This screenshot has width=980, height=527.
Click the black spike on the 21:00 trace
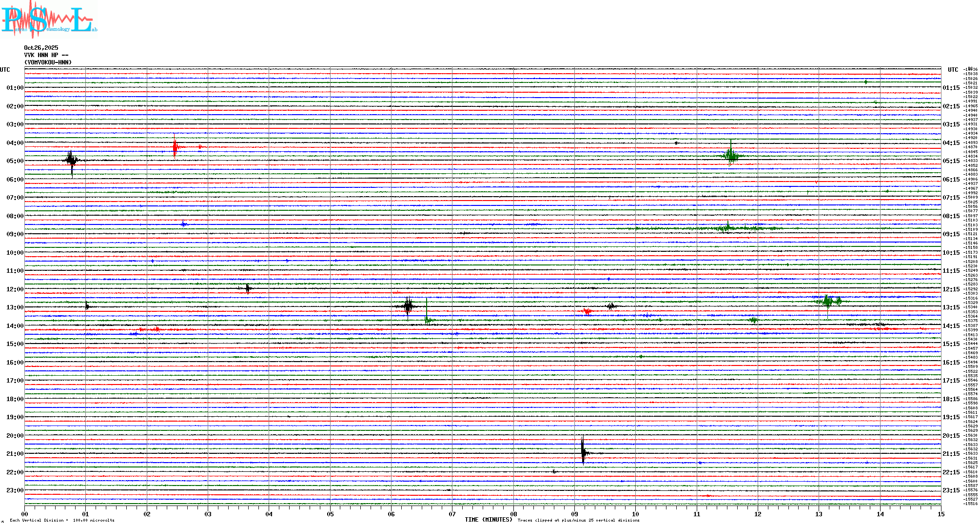point(583,453)
